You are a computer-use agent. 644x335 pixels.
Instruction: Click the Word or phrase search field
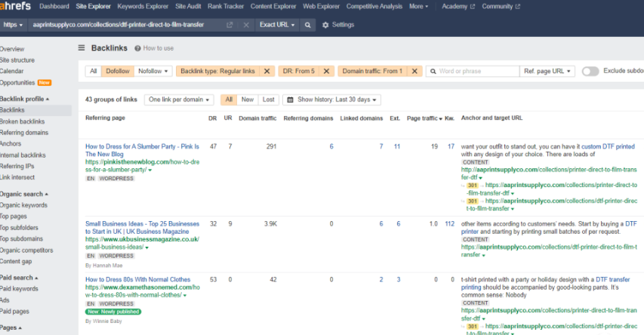pyautogui.click(x=472, y=72)
